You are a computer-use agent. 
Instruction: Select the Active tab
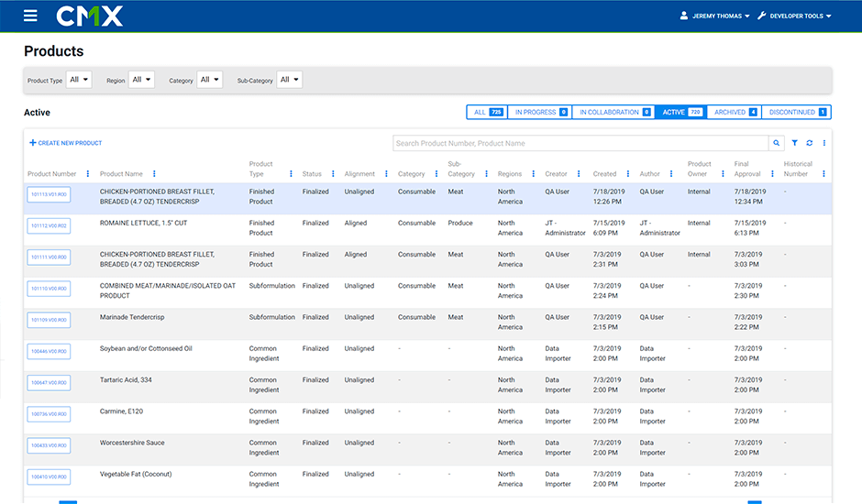pyautogui.click(x=681, y=112)
